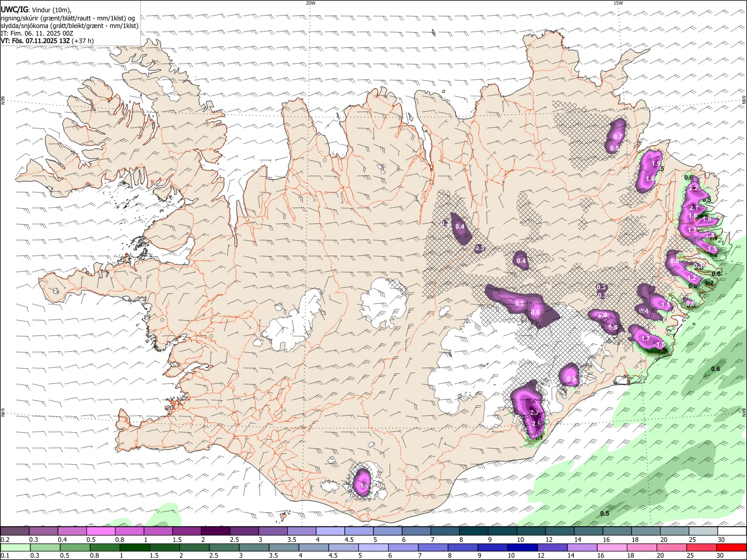Screen dimensions: 747x560
Task: Click the 'VT: Fös. 07.11.2025 13Z' valid time
Action: (36, 41)
